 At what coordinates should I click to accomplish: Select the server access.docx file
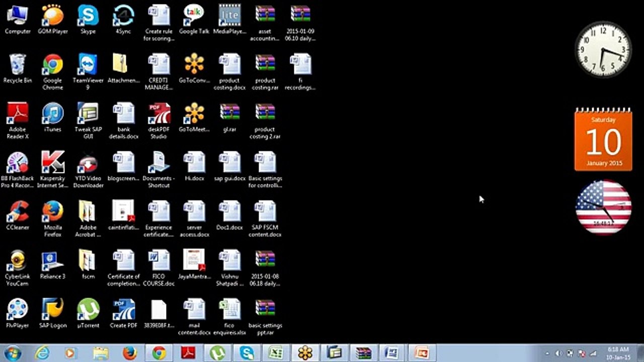pos(194,219)
